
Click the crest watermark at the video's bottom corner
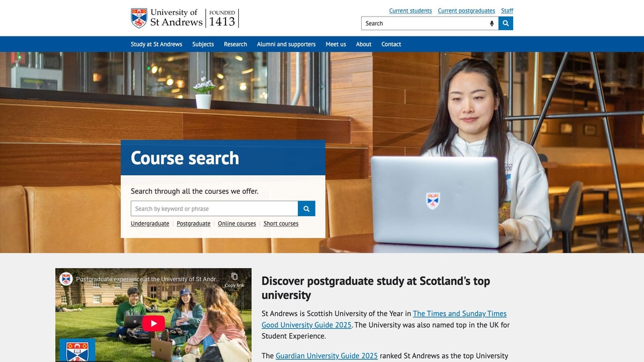tap(78, 351)
